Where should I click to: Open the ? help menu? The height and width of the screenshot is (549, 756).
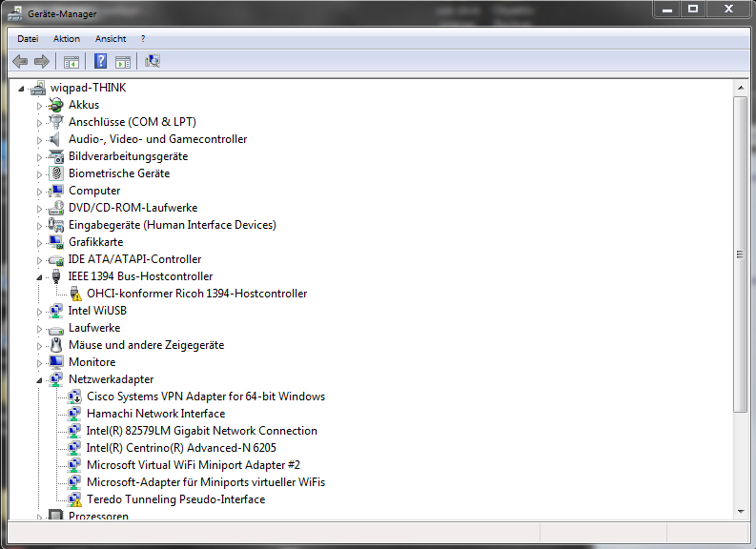coord(143,38)
